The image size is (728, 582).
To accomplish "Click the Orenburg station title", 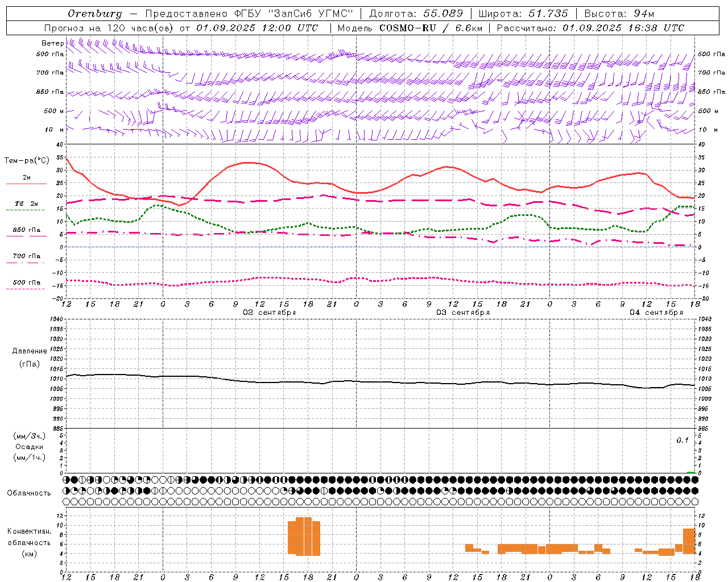I will click(94, 14).
